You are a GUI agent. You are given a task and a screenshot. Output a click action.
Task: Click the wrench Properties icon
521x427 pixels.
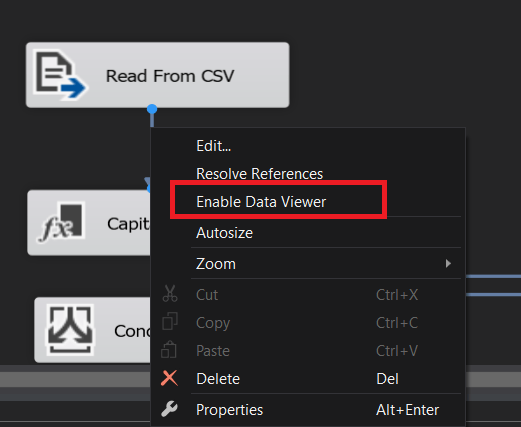pyautogui.click(x=169, y=409)
